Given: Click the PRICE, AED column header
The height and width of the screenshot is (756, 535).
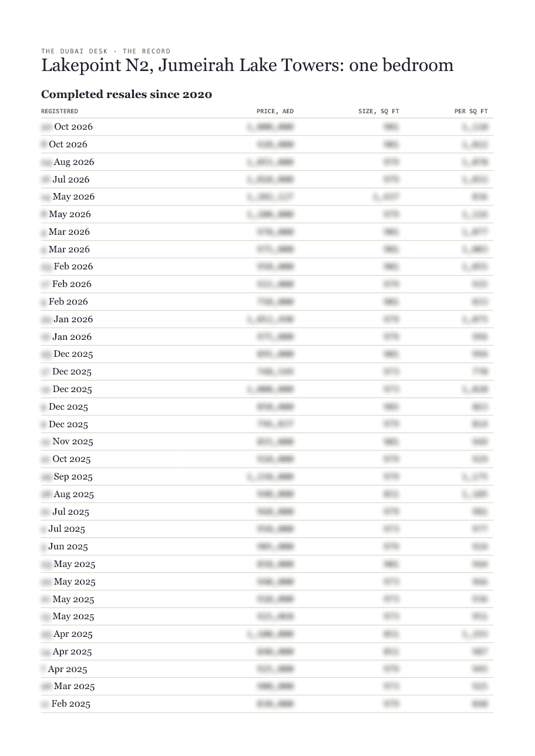Looking at the screenshot, I should point(275,112).
